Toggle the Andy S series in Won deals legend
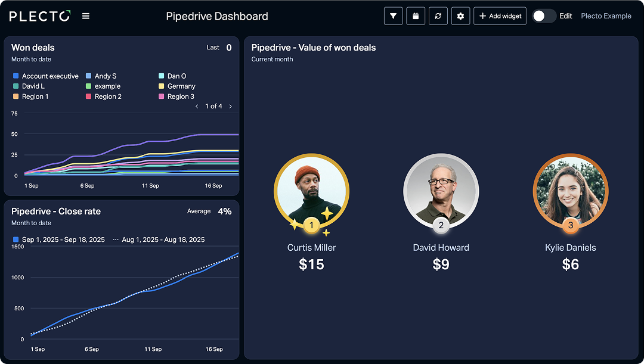This screenshot has height=364, width=644. pos(106,76)
